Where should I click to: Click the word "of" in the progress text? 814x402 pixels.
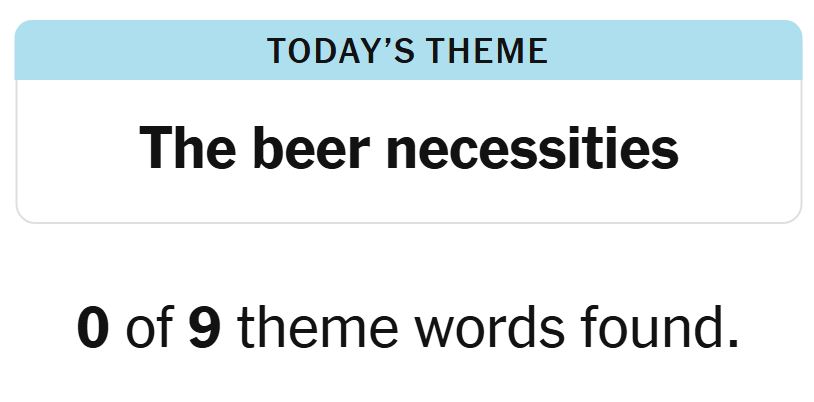pos(149,328)
